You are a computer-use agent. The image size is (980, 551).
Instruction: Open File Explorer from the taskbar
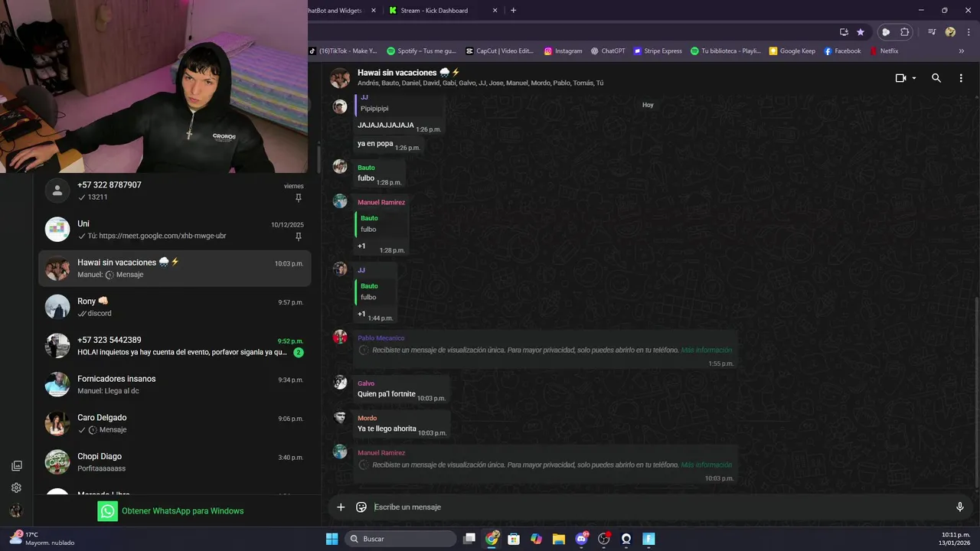[559, 539]
